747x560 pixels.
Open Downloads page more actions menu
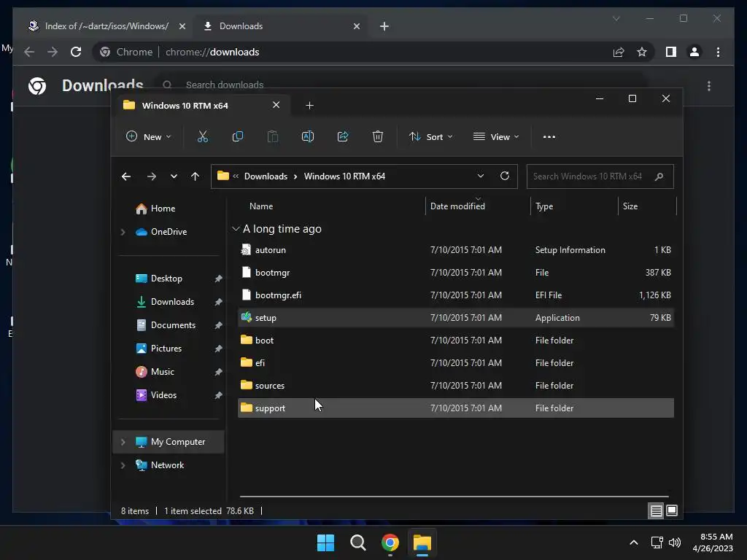tap(709, 86)
